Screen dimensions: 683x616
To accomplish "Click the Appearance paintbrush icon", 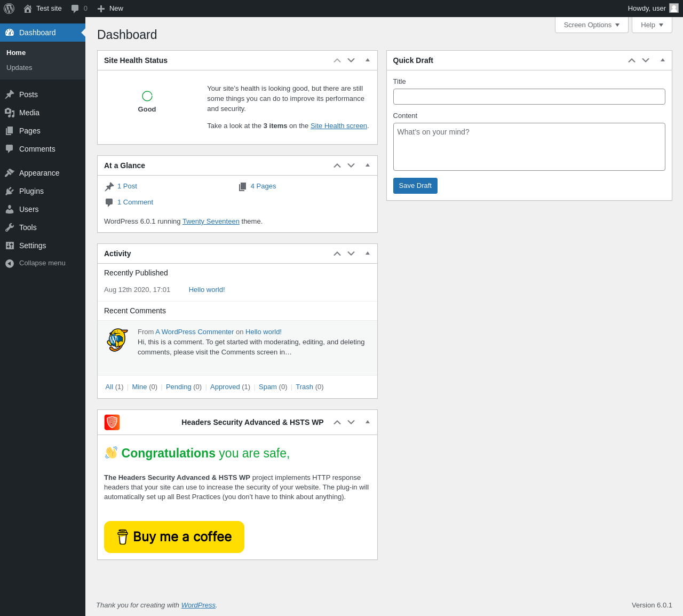I will point(10,173).
